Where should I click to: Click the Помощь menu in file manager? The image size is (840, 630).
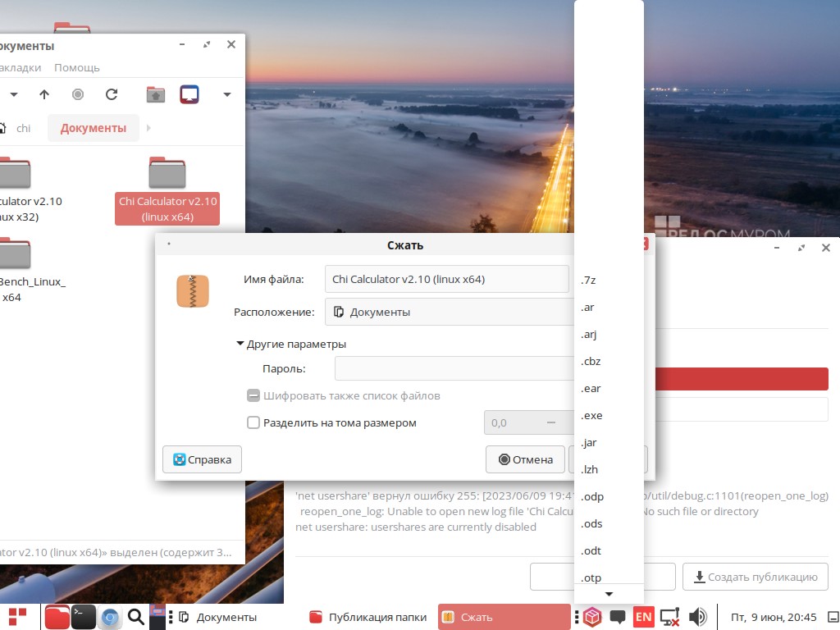coord(76,67)
